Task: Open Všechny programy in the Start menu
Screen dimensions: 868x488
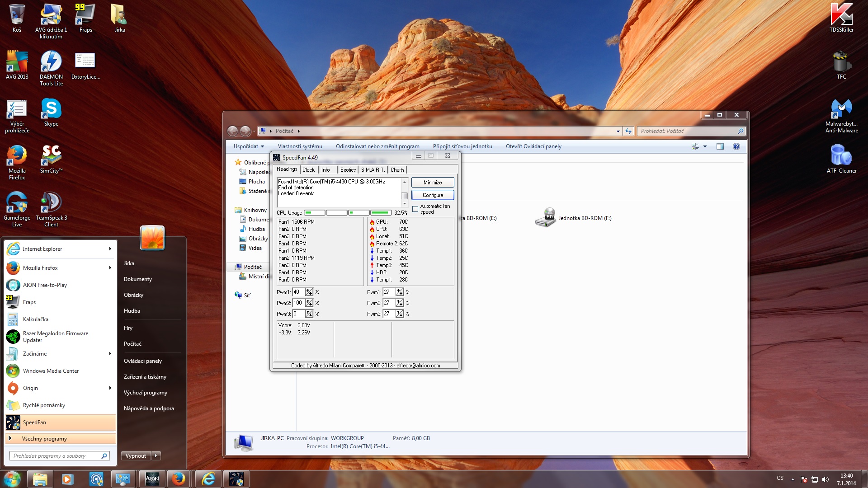Action: 44,439
